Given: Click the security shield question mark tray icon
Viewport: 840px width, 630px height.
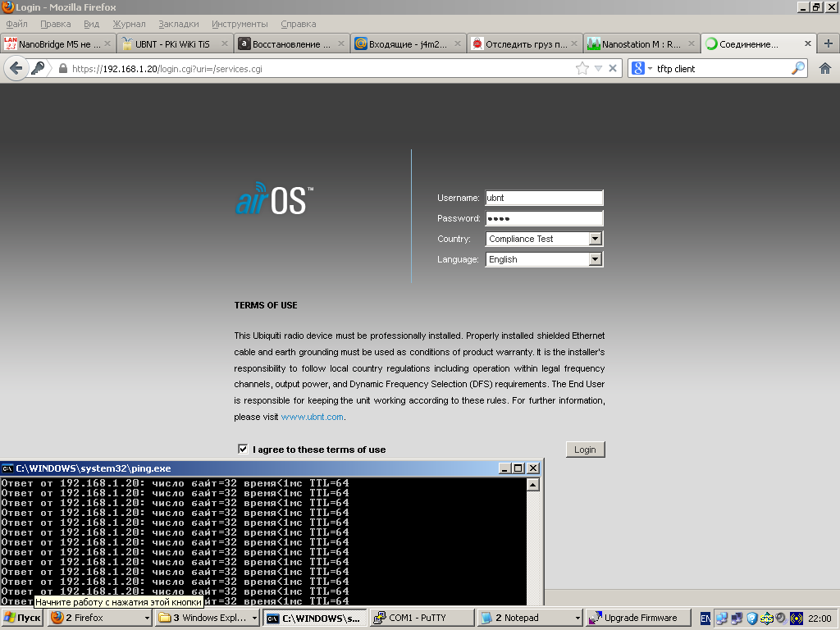Looking at the screenshot, I should click(x=751, y=619).
